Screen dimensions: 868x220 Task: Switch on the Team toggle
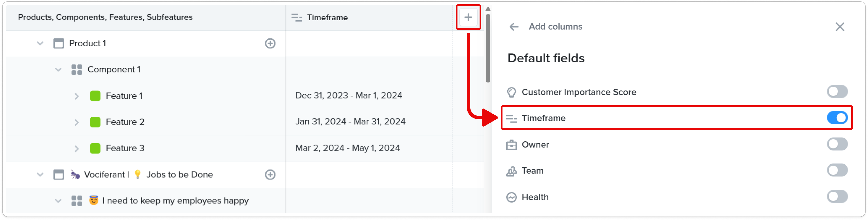coord(837,170)
